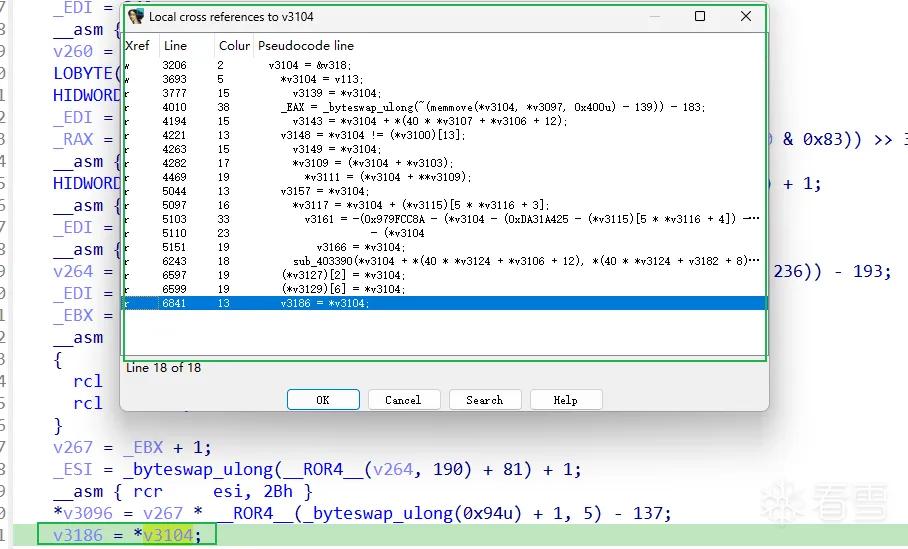Close the cross references dialog
Image resolution: width=908 pixels, height=549 pixels.
click(746, 16)
